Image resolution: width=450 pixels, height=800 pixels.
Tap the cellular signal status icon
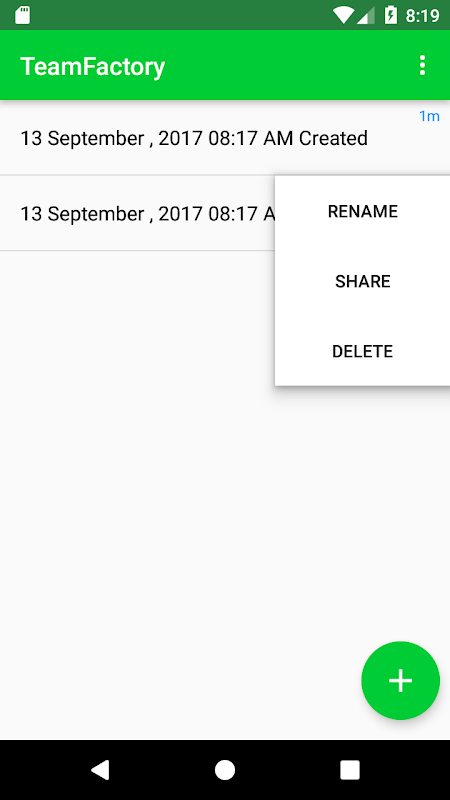coord(365,15)
